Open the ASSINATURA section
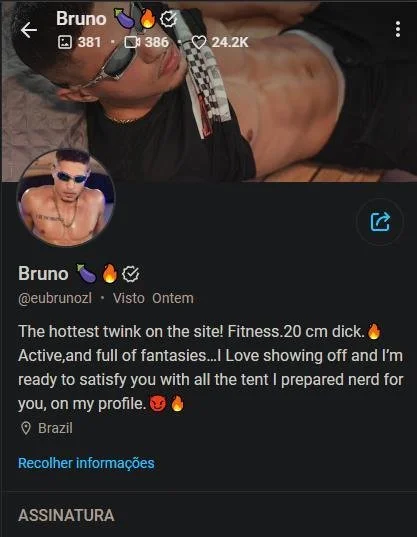 (x=66, y=515)
